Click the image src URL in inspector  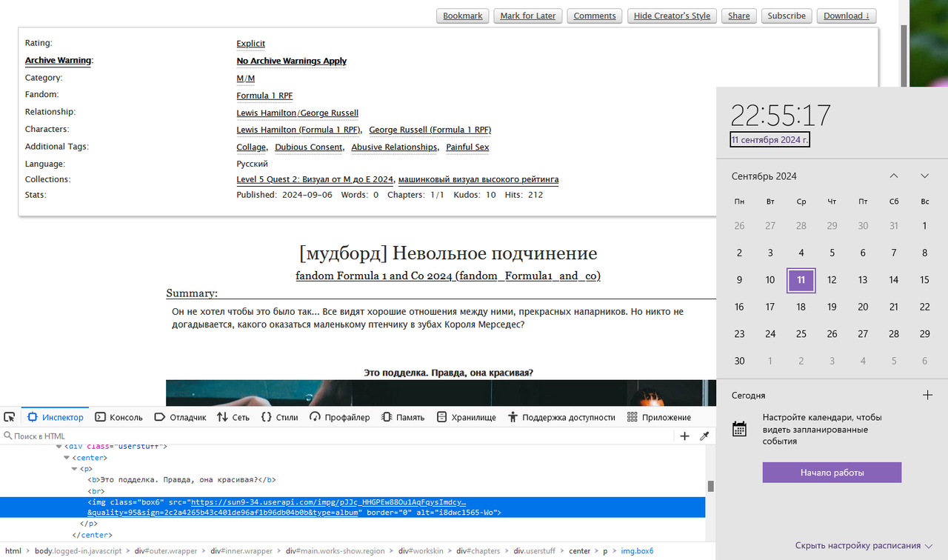329,501
